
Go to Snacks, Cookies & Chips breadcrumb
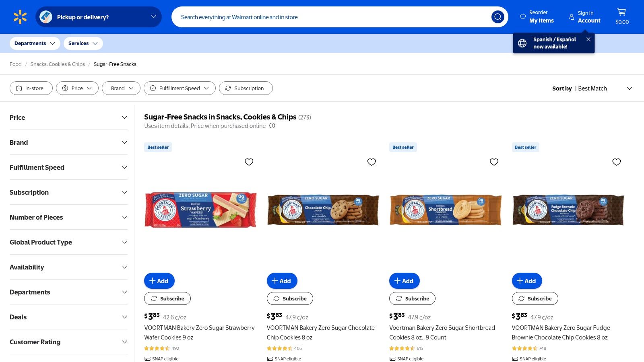click(58, 64)
